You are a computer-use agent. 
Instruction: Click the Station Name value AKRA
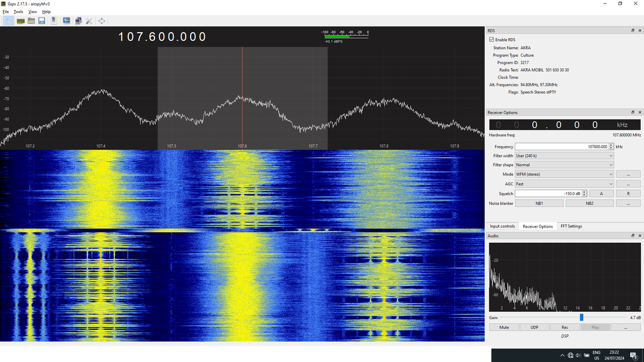coord(525,48)
